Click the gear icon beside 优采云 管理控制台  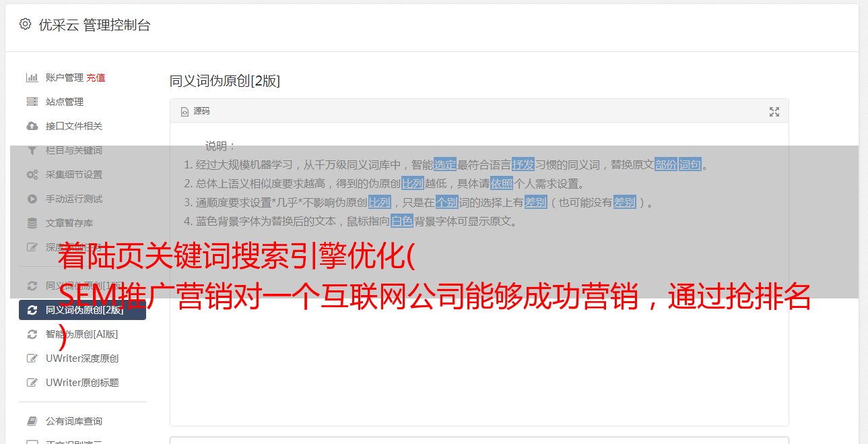click(25, 24)
